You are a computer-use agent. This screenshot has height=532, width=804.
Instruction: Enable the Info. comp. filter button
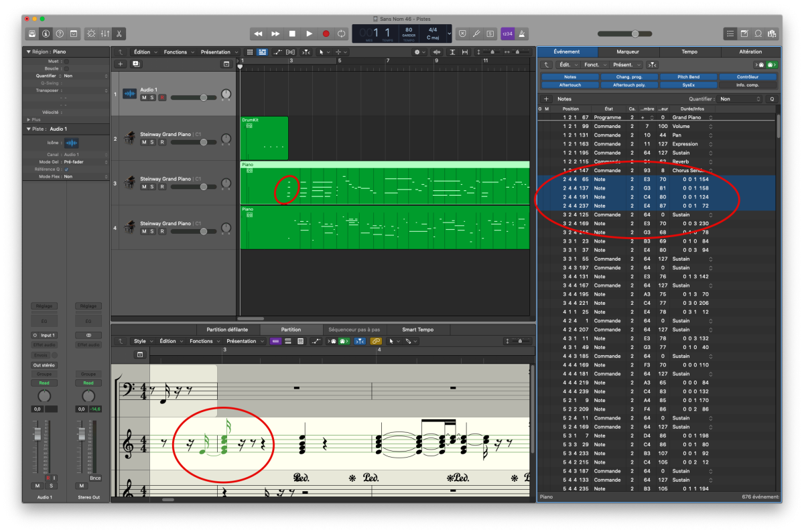point(748,85)
